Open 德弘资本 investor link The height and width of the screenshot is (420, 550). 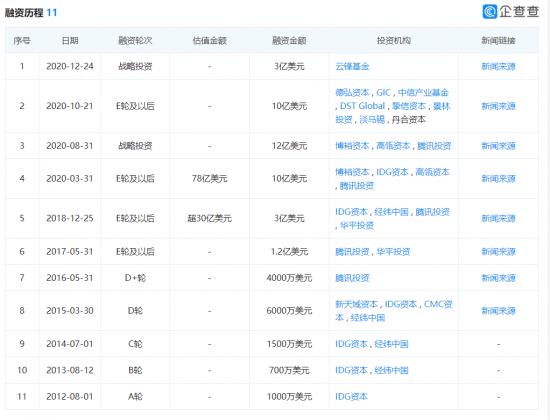click(x=352, y=93)
